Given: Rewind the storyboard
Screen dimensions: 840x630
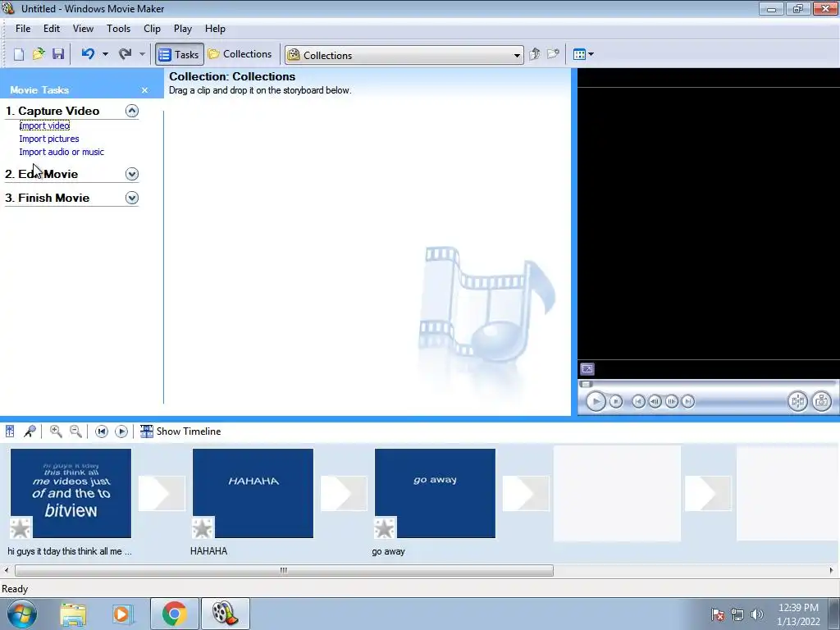Looking at the screenshot, I should point(101,431).
